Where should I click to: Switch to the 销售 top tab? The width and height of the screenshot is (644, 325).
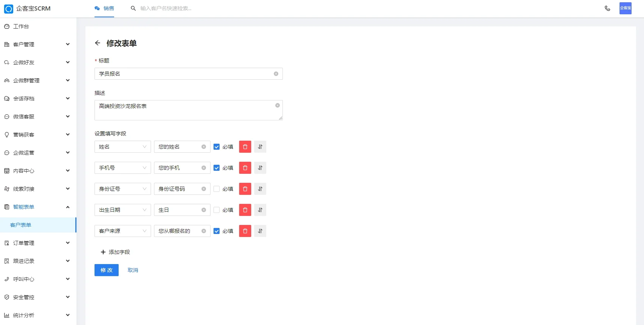click(104, 8)
